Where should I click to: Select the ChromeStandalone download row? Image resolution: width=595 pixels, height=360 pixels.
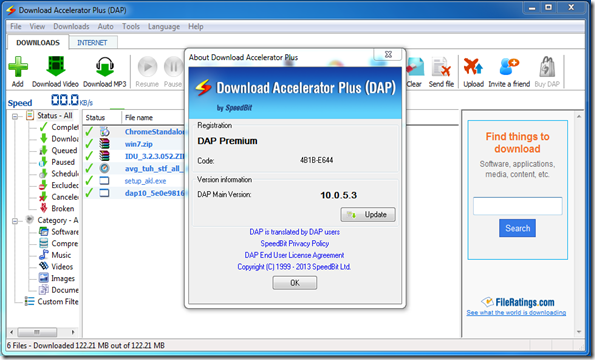135,132
